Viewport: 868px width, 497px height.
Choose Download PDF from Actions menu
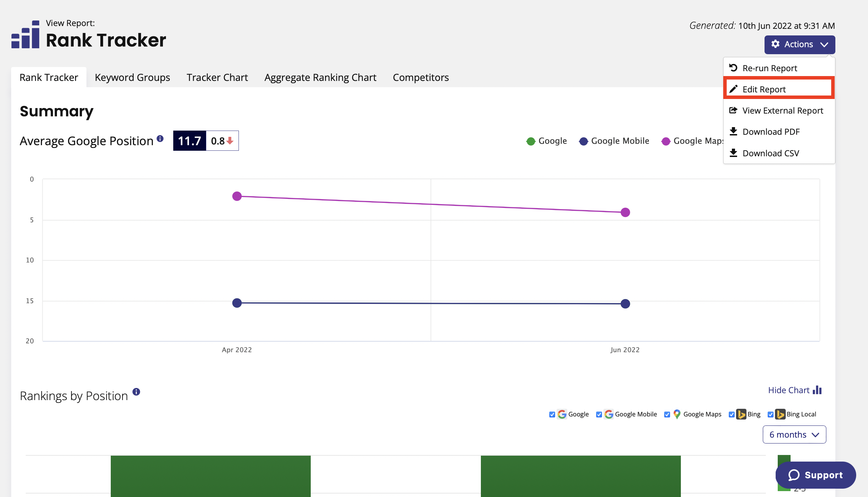[x=779, y=132]
